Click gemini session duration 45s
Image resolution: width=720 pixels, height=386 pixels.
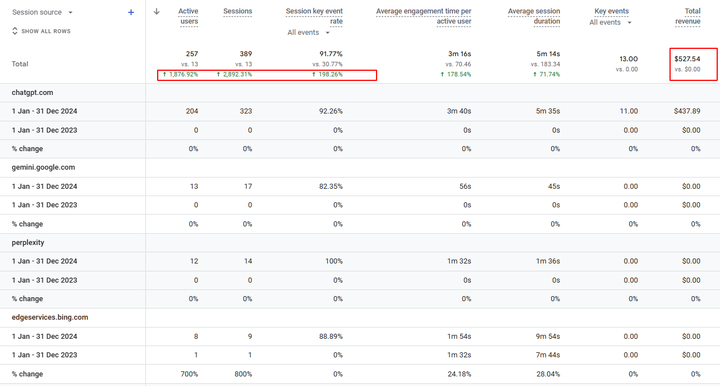(554, 186)
